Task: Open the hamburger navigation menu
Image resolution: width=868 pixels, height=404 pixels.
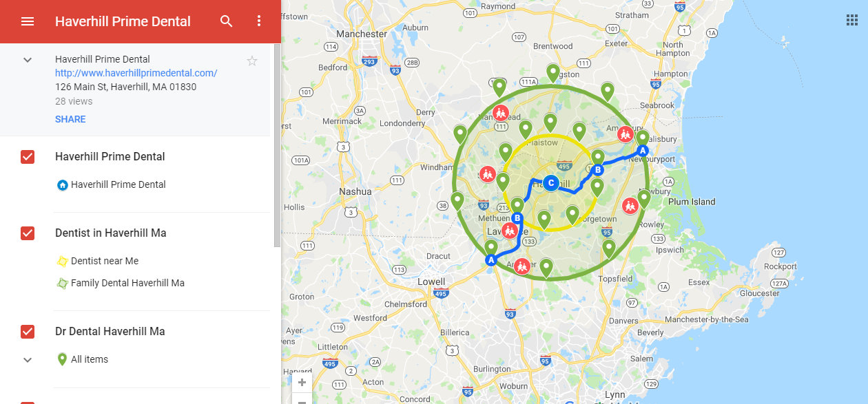Action: 28,21
